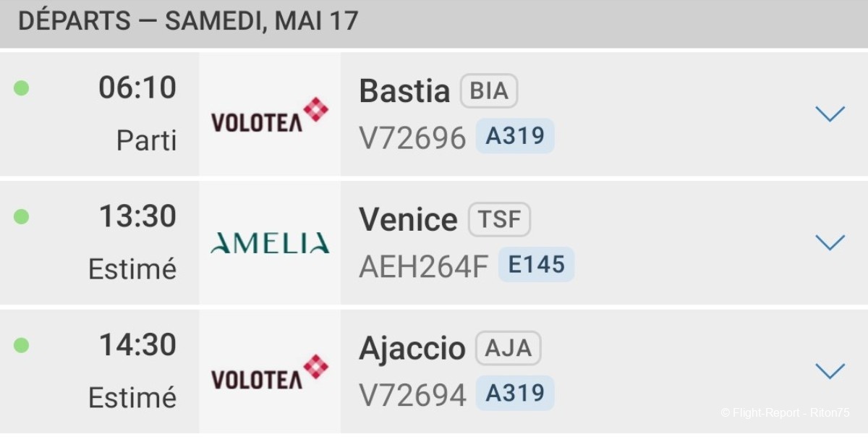868x437 pixels.
Task: Expand the Venice flight details chevron
Action: [x=830, y=242]
